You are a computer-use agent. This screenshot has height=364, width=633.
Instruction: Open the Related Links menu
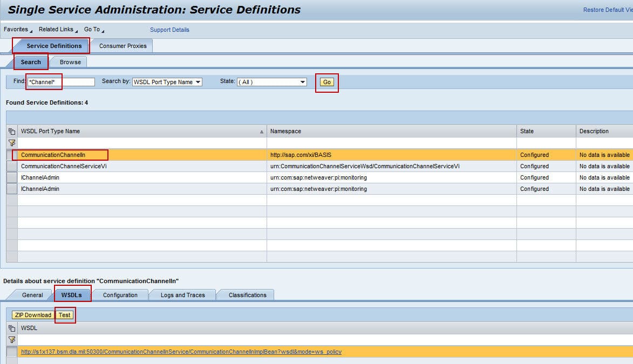(x=58, y=30)
